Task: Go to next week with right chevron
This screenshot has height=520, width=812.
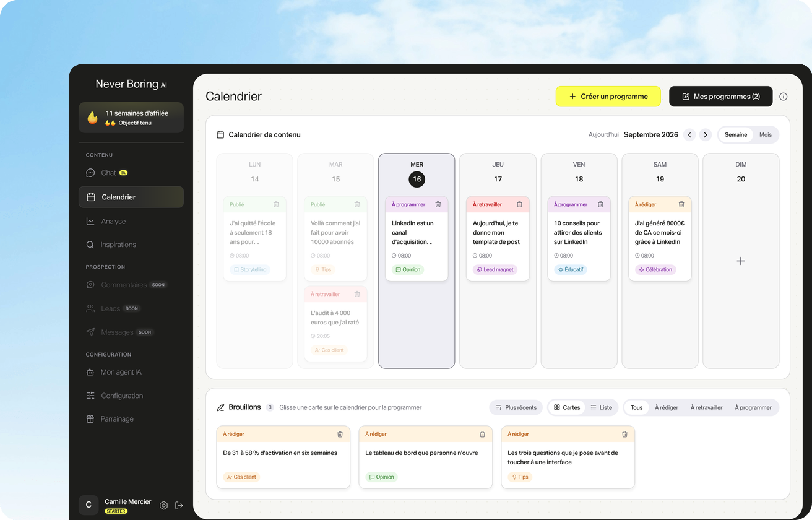Action: pyautogui.click(x=706, y=135)
